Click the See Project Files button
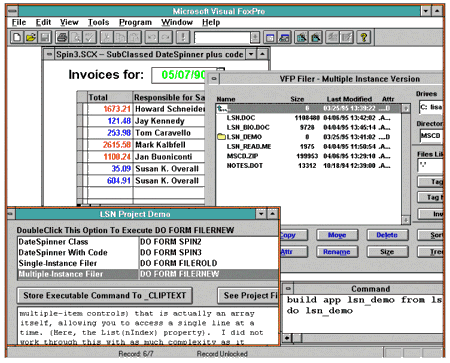The image size is (450, 363). pos(248,296)
